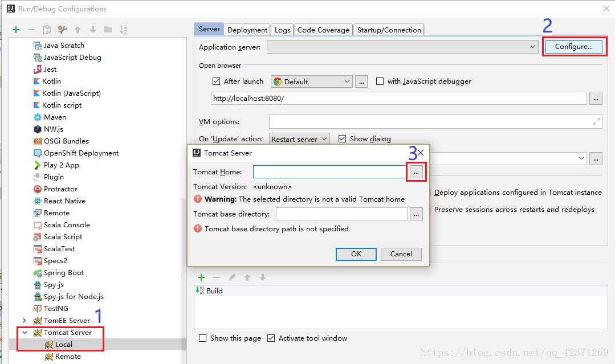
Task: Select the Build before-launch task
Action: pos(401,291)
